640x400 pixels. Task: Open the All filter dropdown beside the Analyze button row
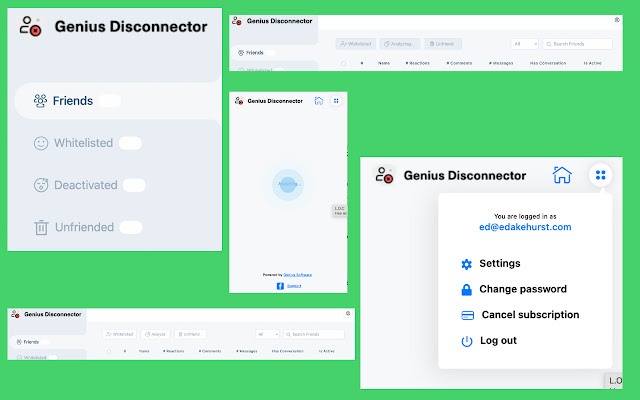[x=267, y=334]
